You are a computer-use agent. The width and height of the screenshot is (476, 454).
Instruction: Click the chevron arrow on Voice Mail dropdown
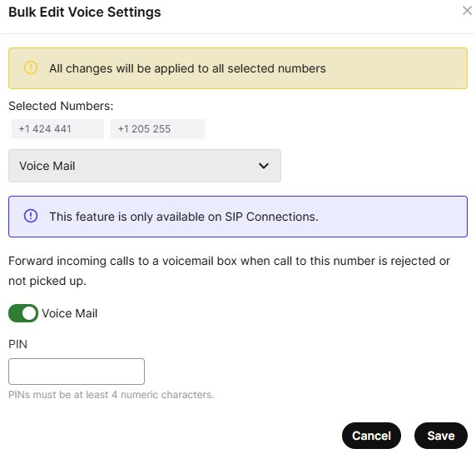pyautogui.click(x=264, y=166)
